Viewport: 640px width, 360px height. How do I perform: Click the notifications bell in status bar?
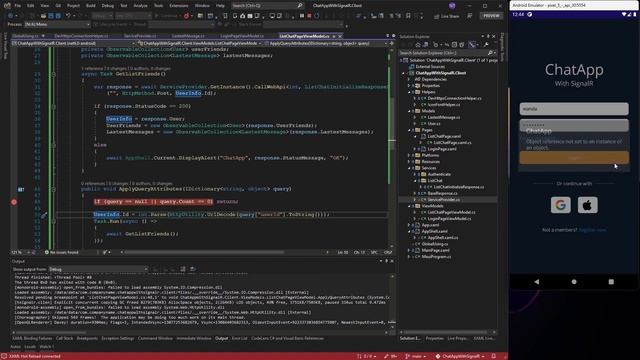[493, 356]
